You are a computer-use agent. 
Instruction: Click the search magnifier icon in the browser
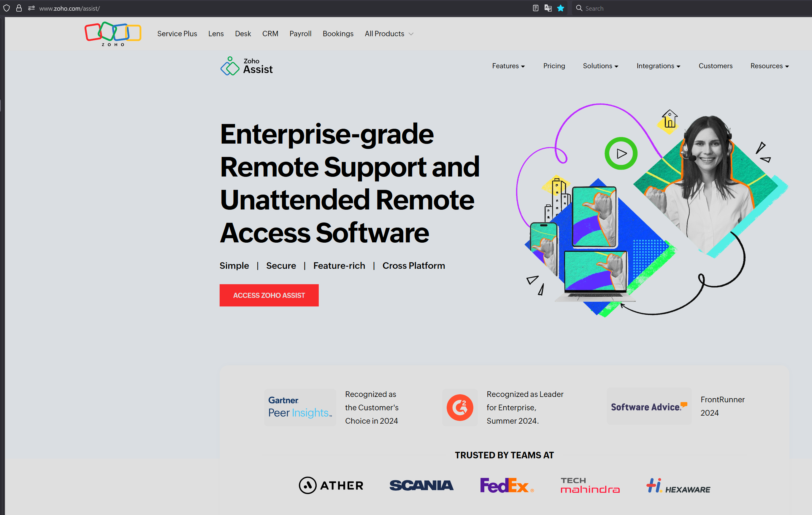(579, 8)
